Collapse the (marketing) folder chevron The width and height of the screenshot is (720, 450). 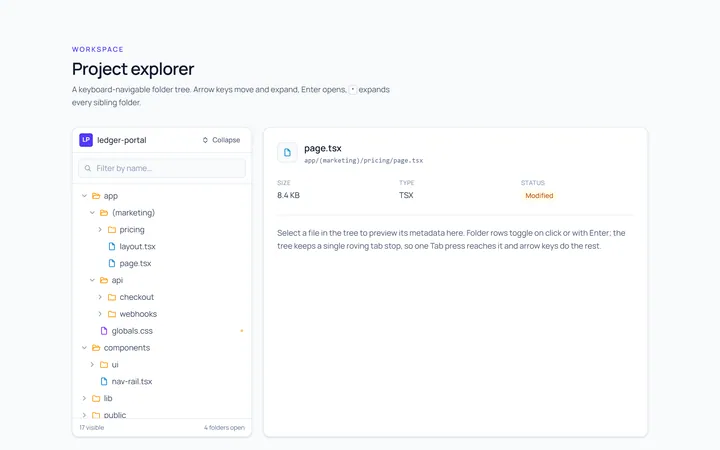[x=92, y=213]
